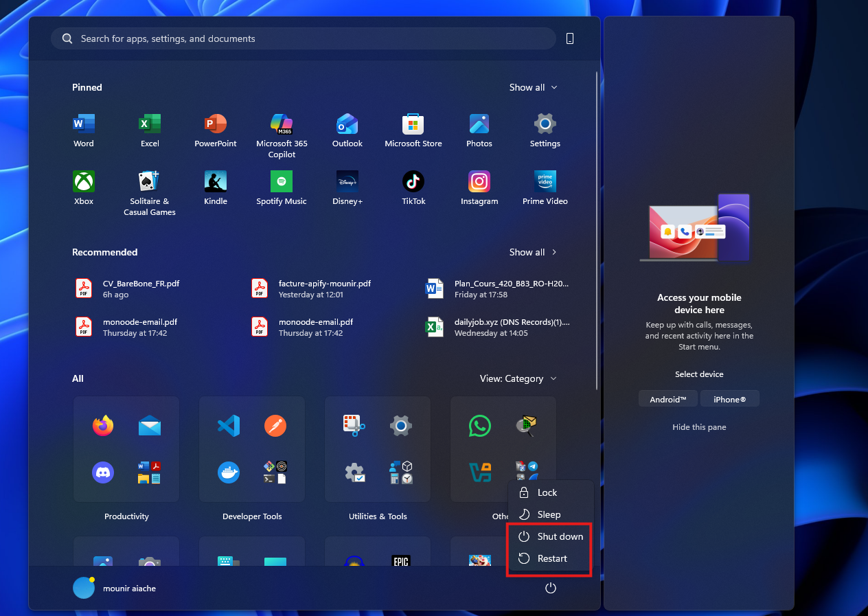Select Lock from power menu
The width and height of the screenshot is (868, 616).
pyautogui.click(x=550, y=492)
